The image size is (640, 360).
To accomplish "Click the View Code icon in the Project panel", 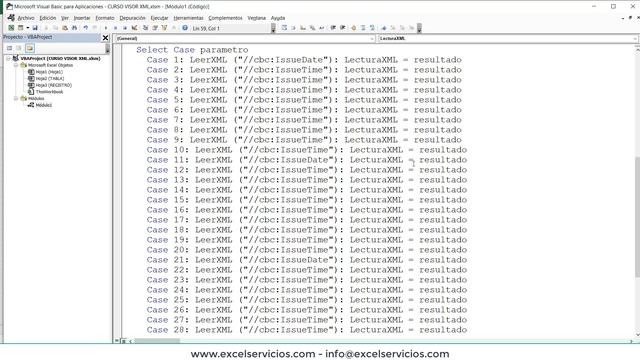I will pyautogui.click(x=9, y=48).
